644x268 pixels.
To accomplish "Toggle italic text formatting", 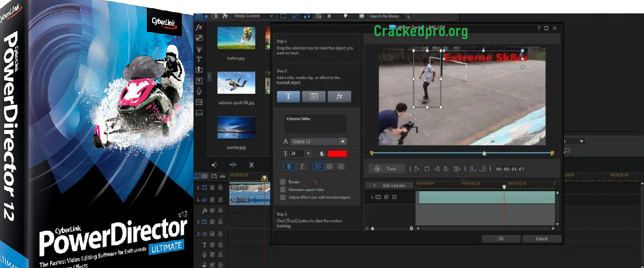I will point(302,167).
